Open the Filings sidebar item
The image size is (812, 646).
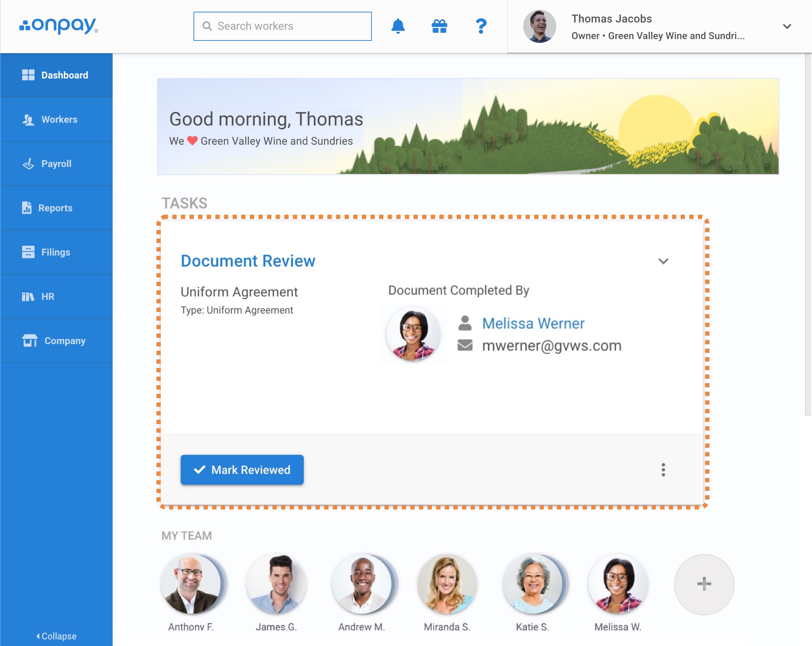56,252
